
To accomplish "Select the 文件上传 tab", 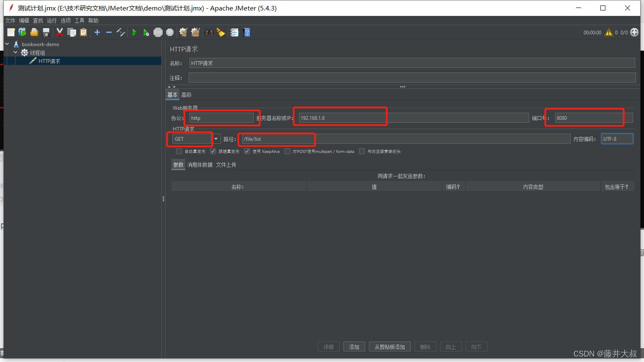I will 226,165.
